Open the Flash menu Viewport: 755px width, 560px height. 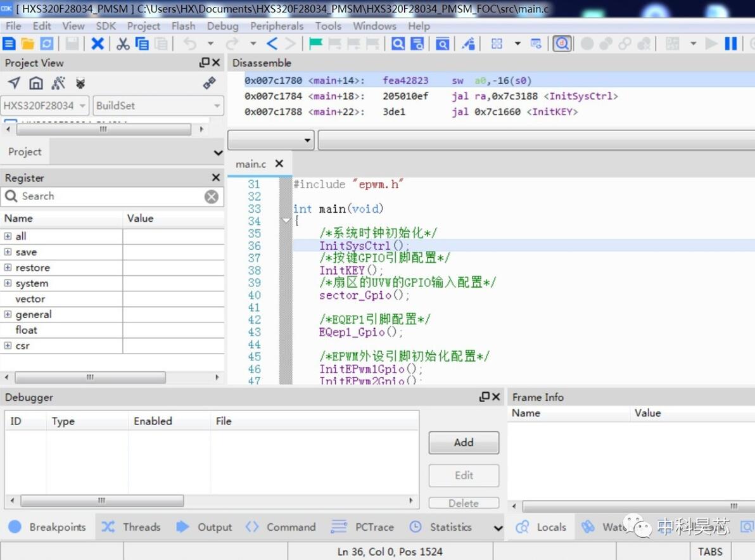click(x=184, y=26)
